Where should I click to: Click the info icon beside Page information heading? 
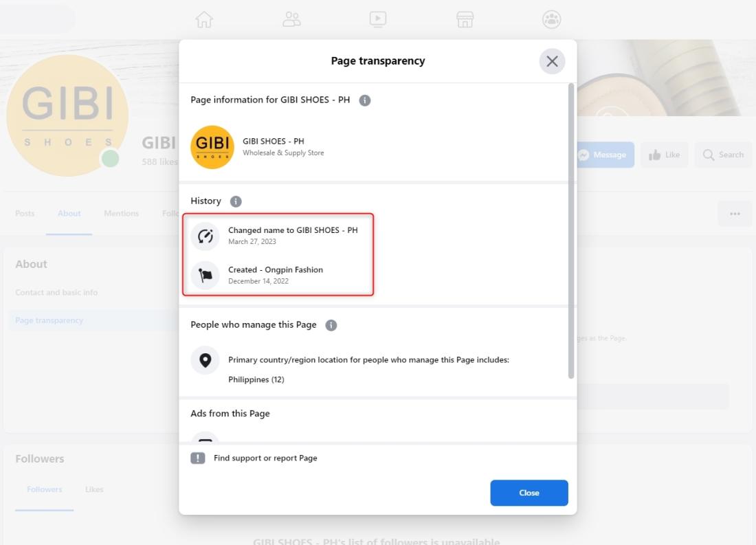click(365, 100)
